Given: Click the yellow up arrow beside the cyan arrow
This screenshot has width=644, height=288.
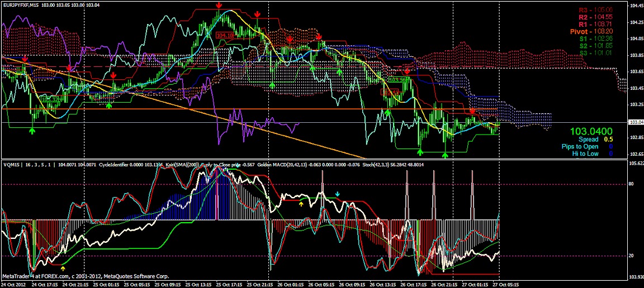Looking at the screenshot, I should coord(301,204).
